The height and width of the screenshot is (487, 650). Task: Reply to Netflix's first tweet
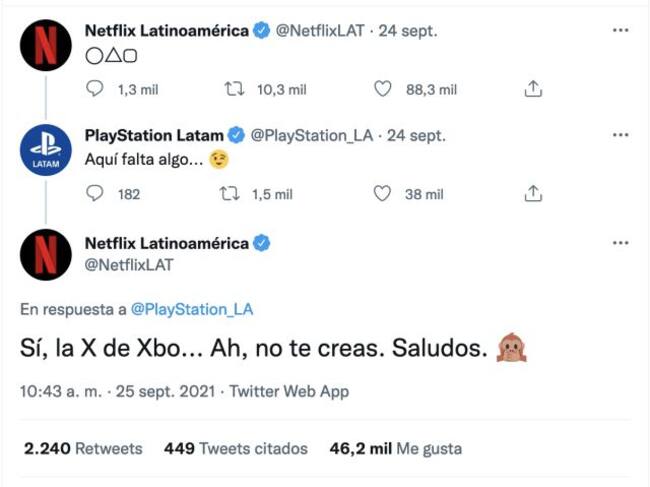point(95,89)
